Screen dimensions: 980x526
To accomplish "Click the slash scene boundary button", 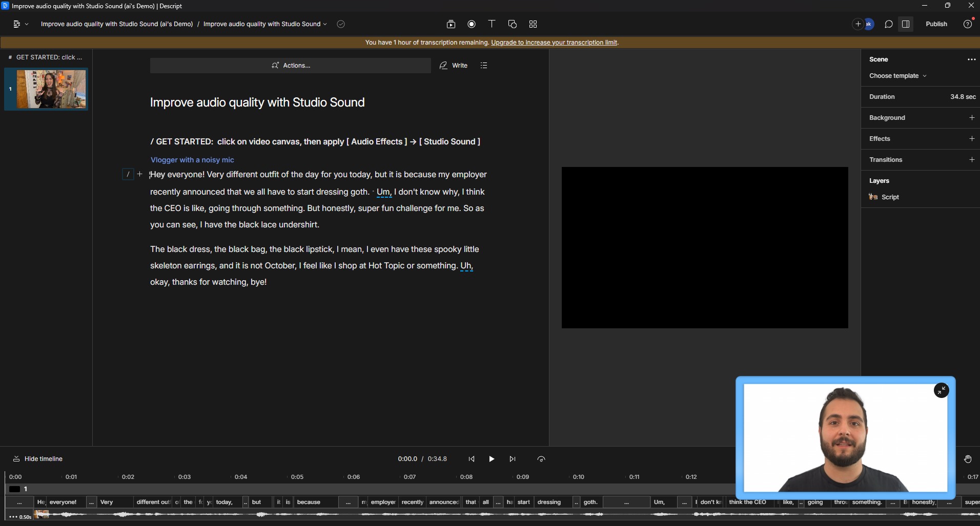I will click(x=128, y=175).
